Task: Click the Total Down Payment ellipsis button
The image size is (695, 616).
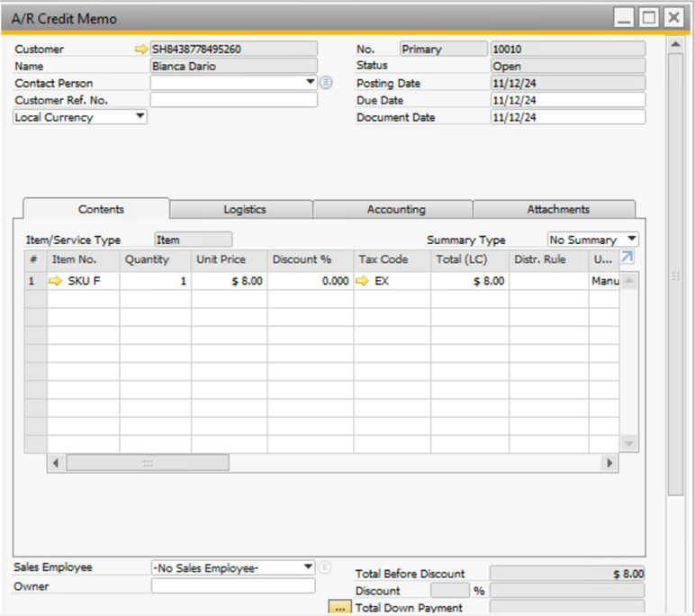Action: click(340, 607)
